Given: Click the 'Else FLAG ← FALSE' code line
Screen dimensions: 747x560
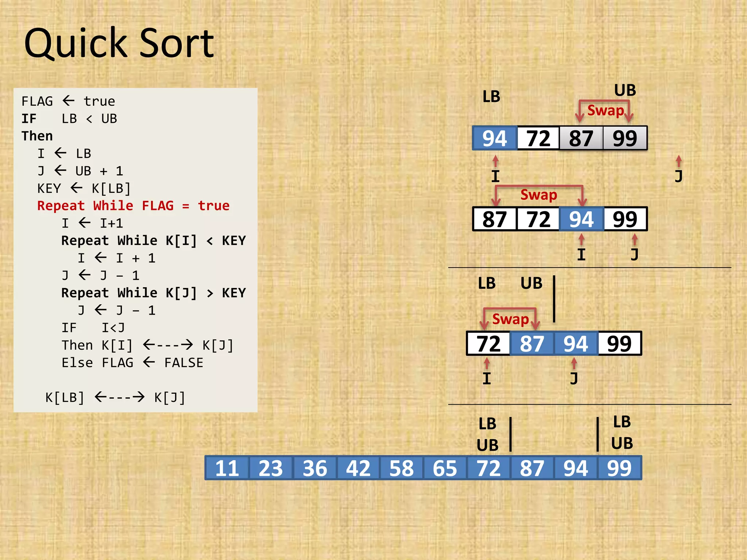Looking at the screenshot, I should click(132, 363).
